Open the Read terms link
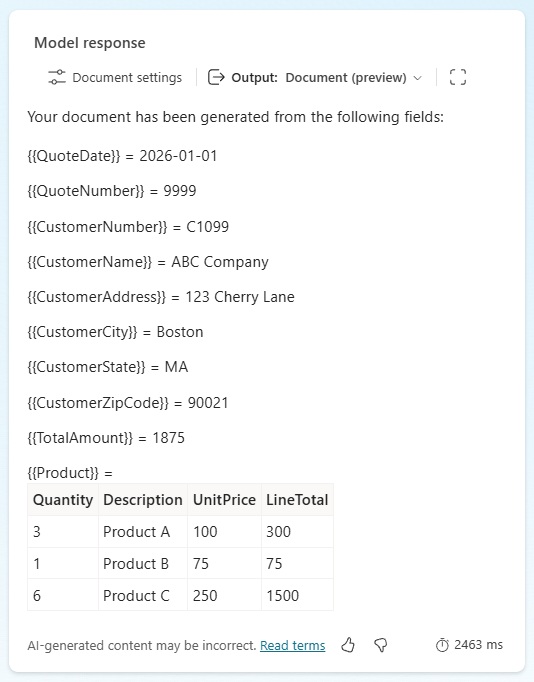 [x=293, y=645]
